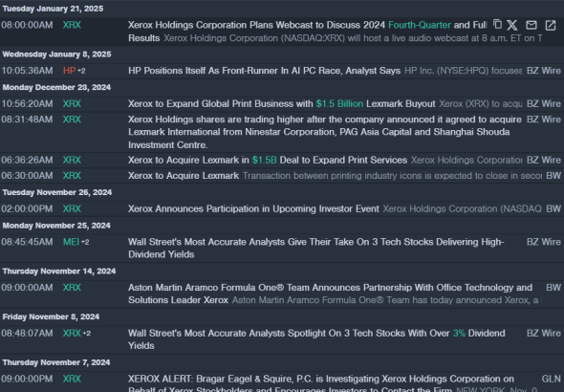564x392 pixels.
Task: Open Over 3% Dividend Yields article
Action: (316, 339)
